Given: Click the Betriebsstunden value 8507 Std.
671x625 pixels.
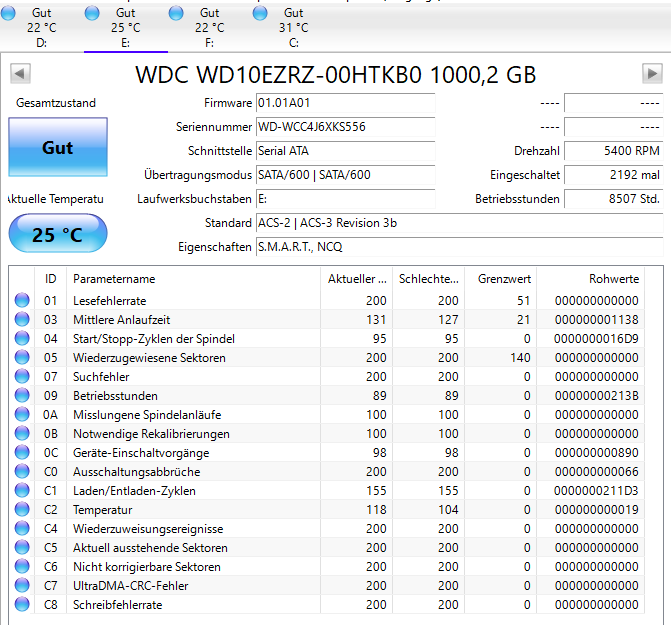Looking at the screenshot, I should 614,199.
